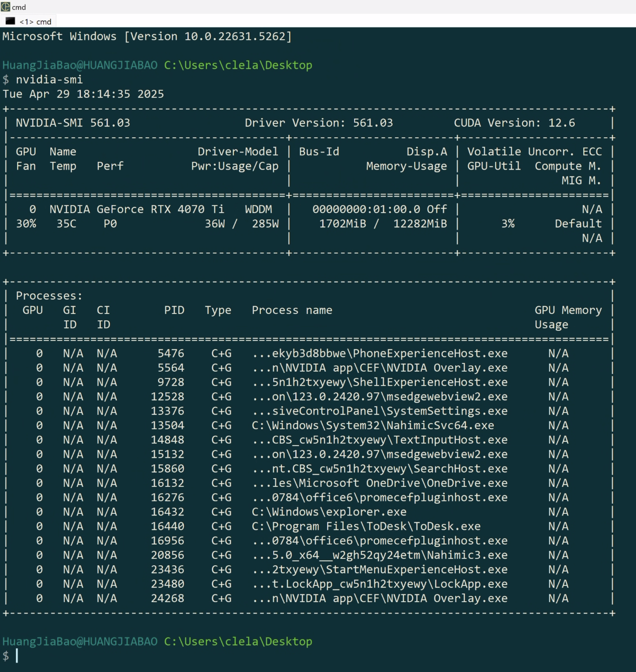Click PID 16276 promecefpluginhost.exe row

309,497
